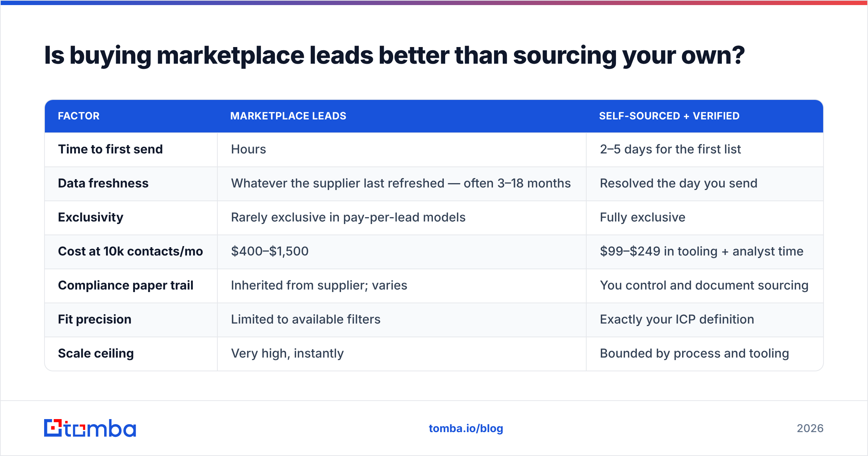The image size is (868, 456).
Task: Click the FACTOR column header
Action: (78, 116)
